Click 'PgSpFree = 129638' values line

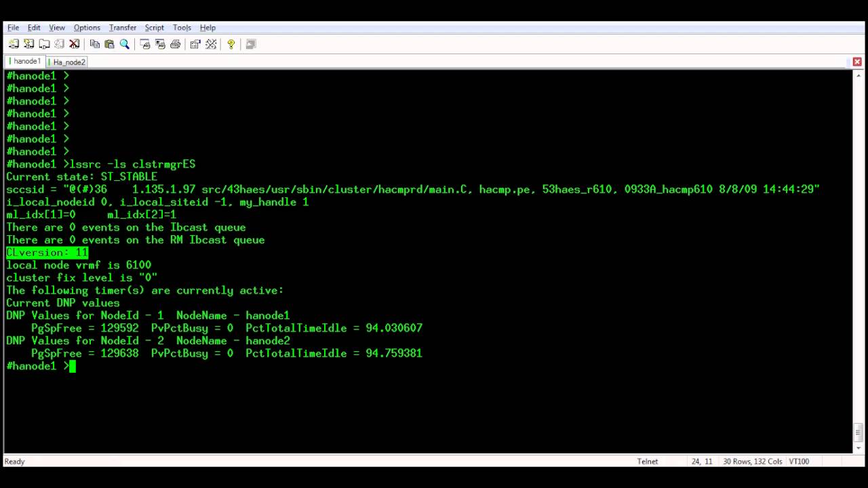tap(226, 353)
